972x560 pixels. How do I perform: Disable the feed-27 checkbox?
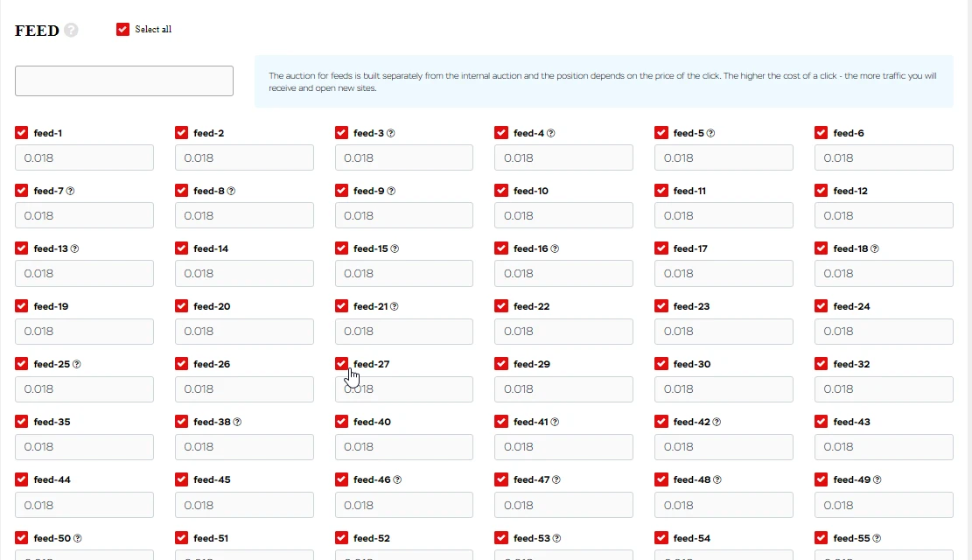tap(341, 363)
